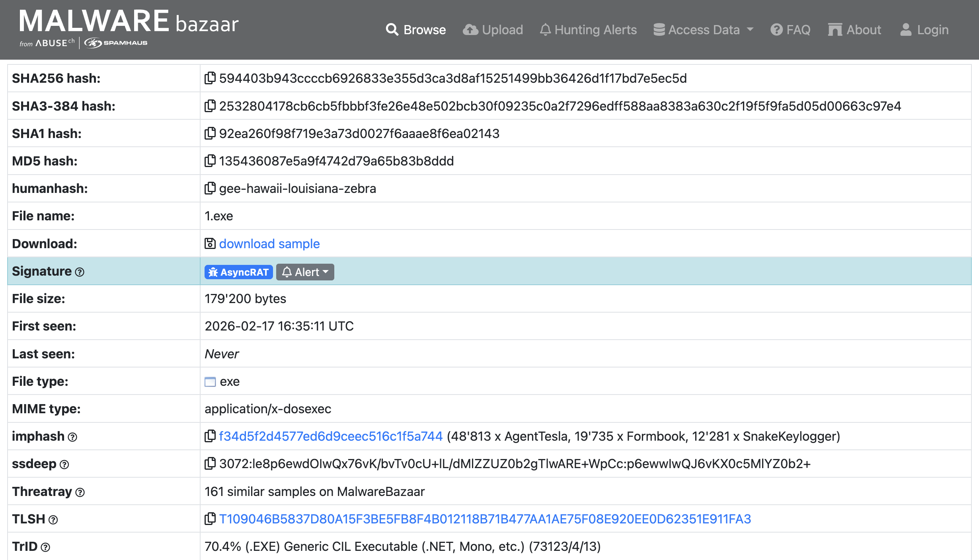979x560 pixels.
Task: Open the About page
Action: point(854,29)
